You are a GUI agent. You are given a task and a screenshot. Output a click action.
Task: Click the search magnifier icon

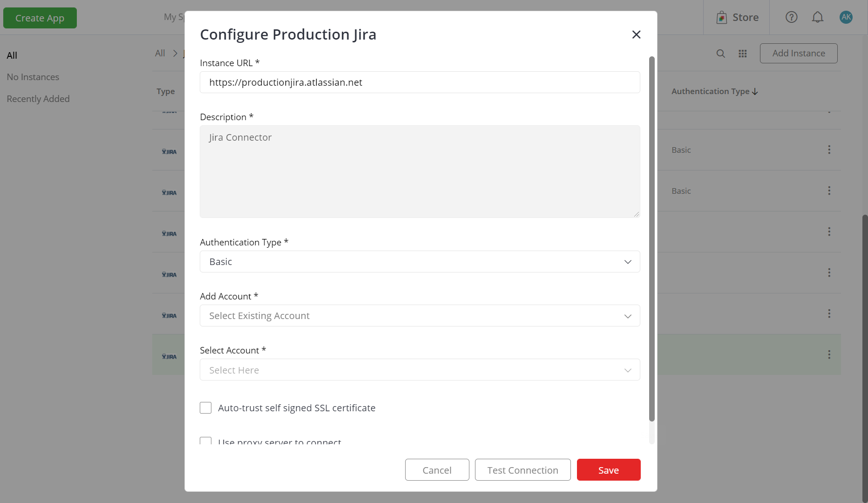coord(720,54)
